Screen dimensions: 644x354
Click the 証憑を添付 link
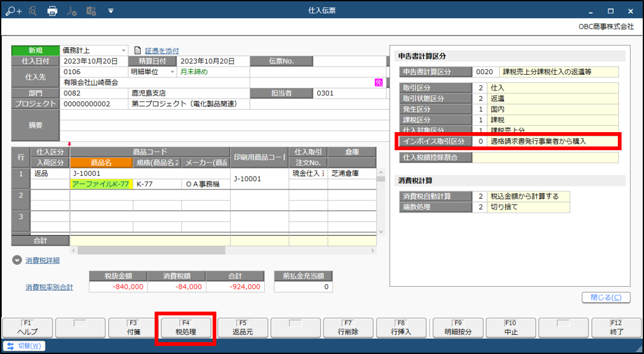[x=162, y=51]
